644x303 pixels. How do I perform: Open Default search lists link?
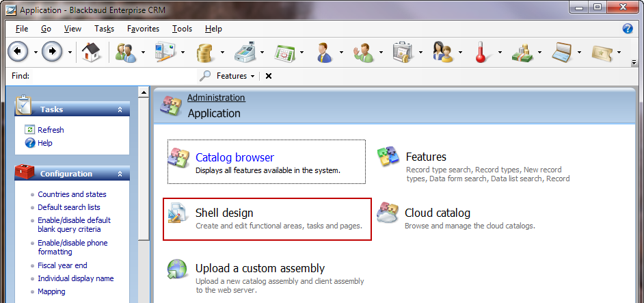[x=69, y=207]
